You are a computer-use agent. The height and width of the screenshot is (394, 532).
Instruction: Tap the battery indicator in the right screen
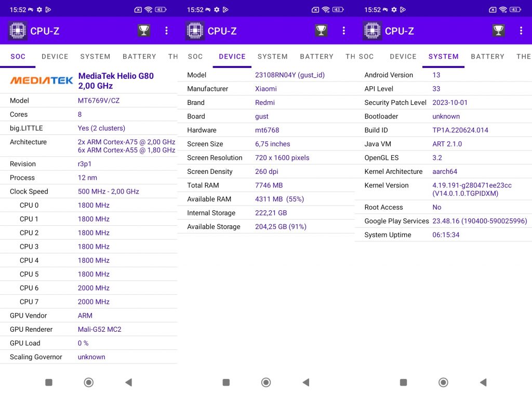[x=515, y=9]
